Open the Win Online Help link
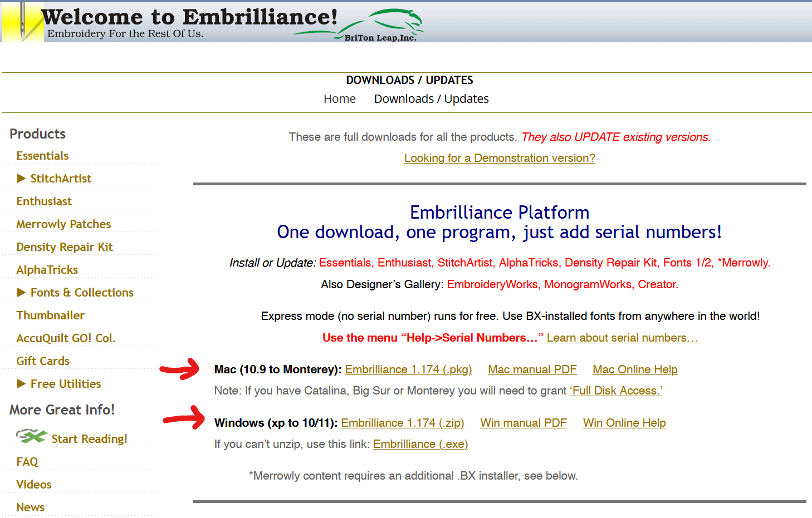This screenshot has height=518, width=812. (x=624, y=423)
